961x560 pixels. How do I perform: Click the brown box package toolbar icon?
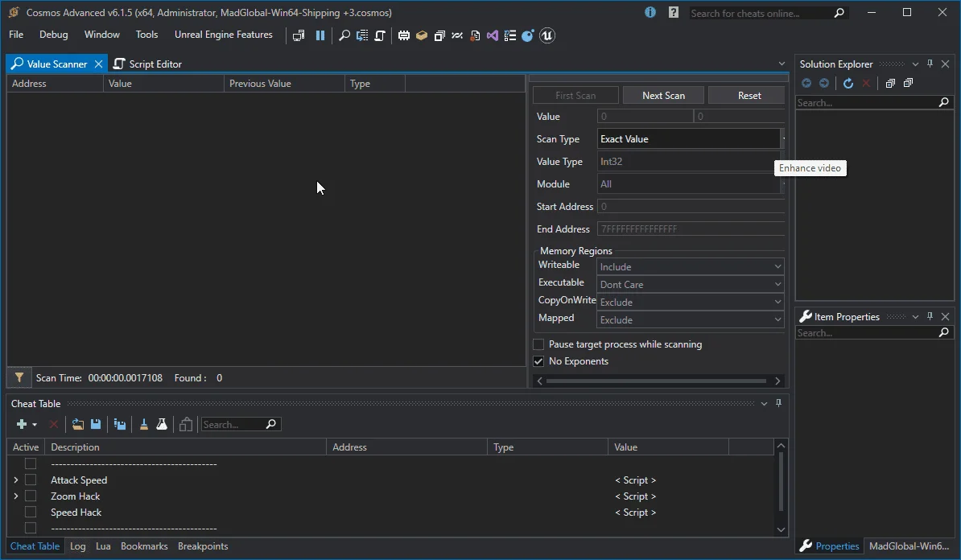pyautogui.click(x=422, y=35)
